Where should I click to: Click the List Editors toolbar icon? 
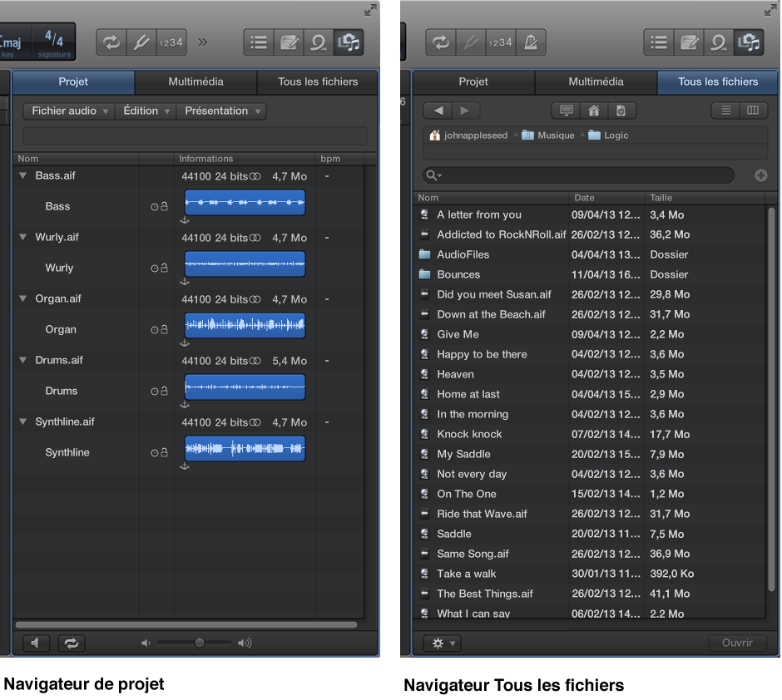pos(258,42)
